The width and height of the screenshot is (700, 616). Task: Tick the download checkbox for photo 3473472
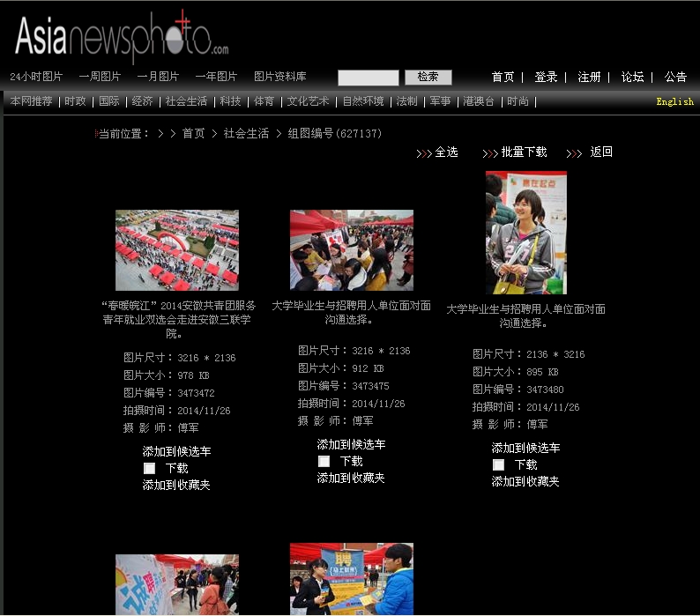point(150,469)
